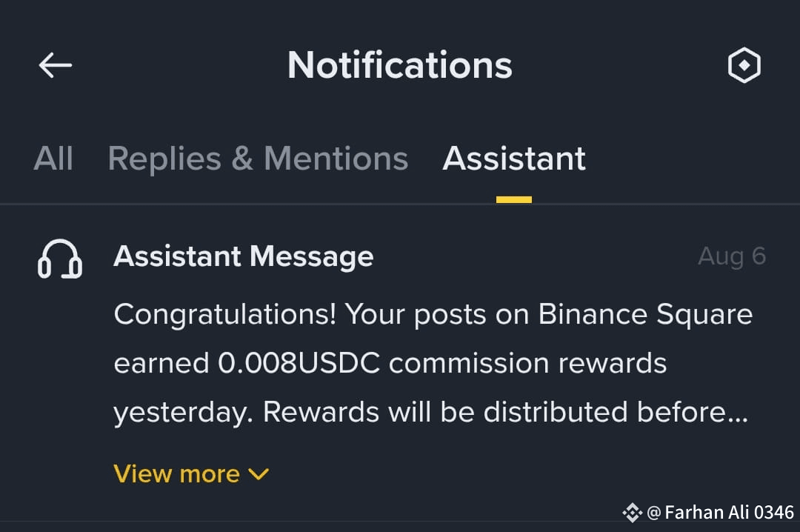Go back using the left arrow
The width and height of the screenshot is (800, 532).
55,65
